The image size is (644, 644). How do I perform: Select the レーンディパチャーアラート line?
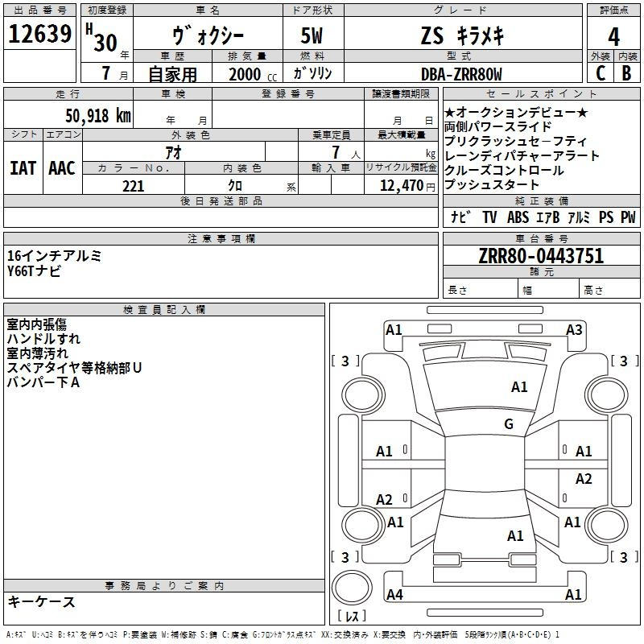tap(522, 155)
